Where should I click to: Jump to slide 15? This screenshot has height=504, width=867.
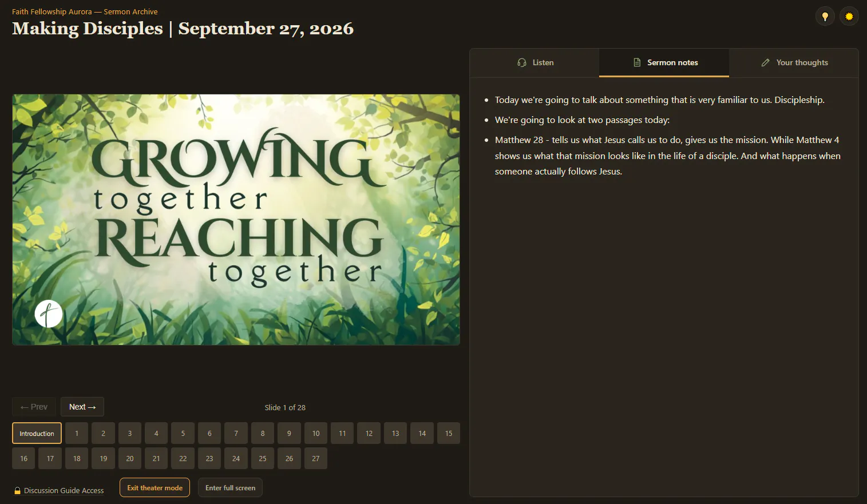(x=449, y=433)
